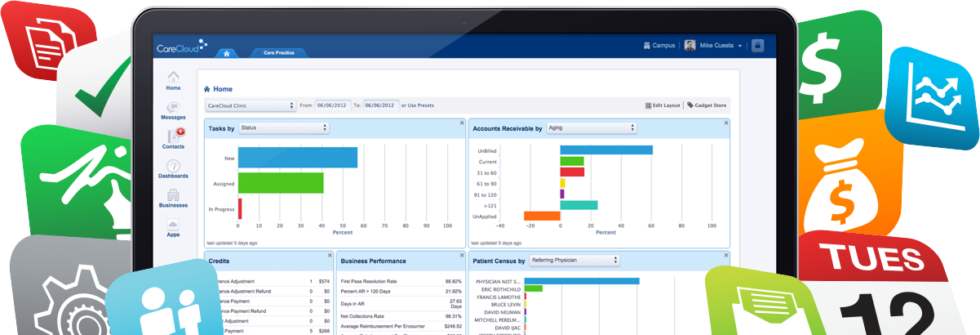Open the Gadget Store
980x335 pixels.
pyautogui.click(x=708, y=105)
